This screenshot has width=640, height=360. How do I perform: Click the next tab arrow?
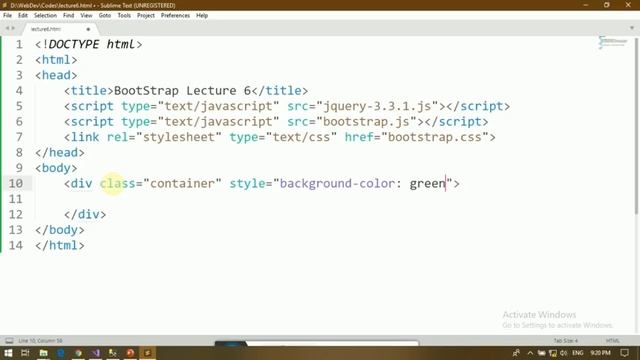(x=13, y=28)
